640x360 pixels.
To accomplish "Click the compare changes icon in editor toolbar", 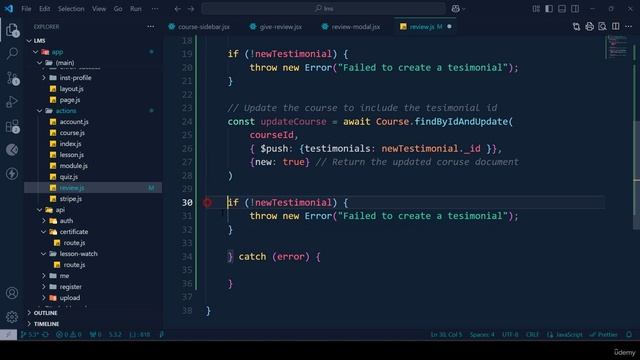I will click(x=576, y=27).
